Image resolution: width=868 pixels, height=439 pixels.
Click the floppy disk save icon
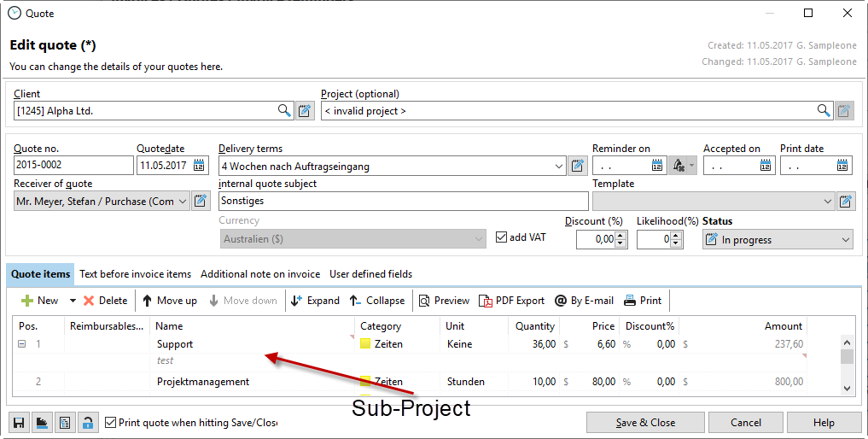pyautogui.click(x=18, y=423)
